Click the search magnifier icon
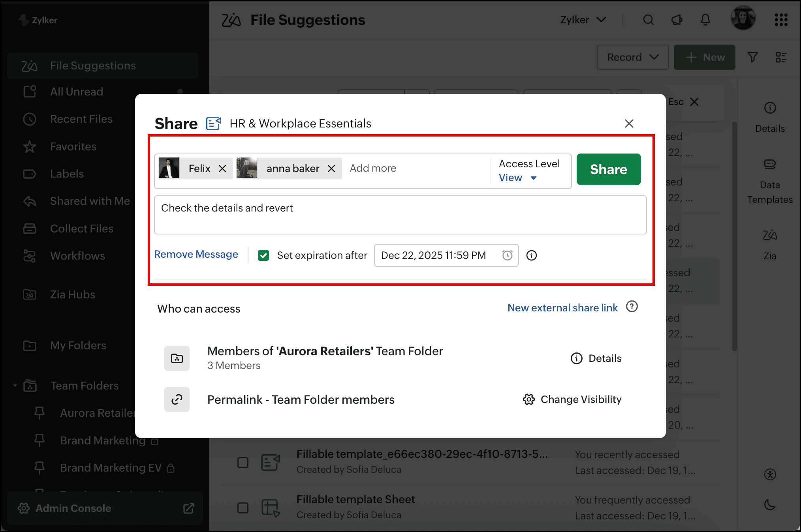This screenshot has width=801, height=532. click(648, 20)
